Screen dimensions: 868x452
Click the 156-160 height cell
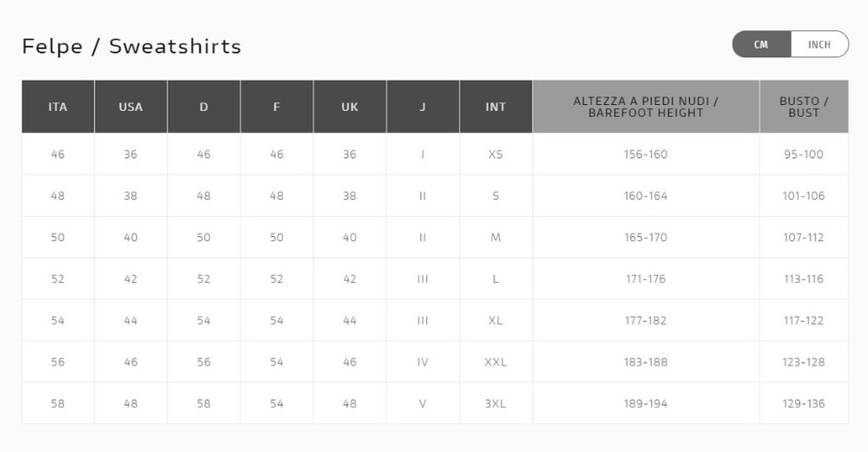coord(646,154)
